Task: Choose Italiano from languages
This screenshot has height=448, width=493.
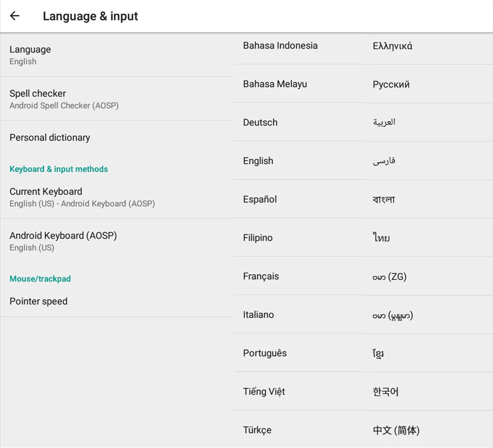Action: pyautogui.click(x=258, y=314)
